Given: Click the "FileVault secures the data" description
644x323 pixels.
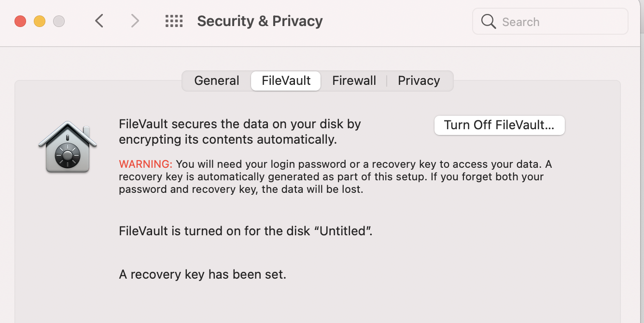Looking at the screenshot, I should 240,132.
